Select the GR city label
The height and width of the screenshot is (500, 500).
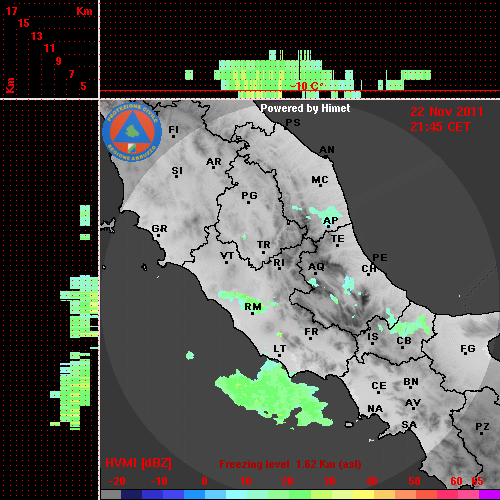159,229
